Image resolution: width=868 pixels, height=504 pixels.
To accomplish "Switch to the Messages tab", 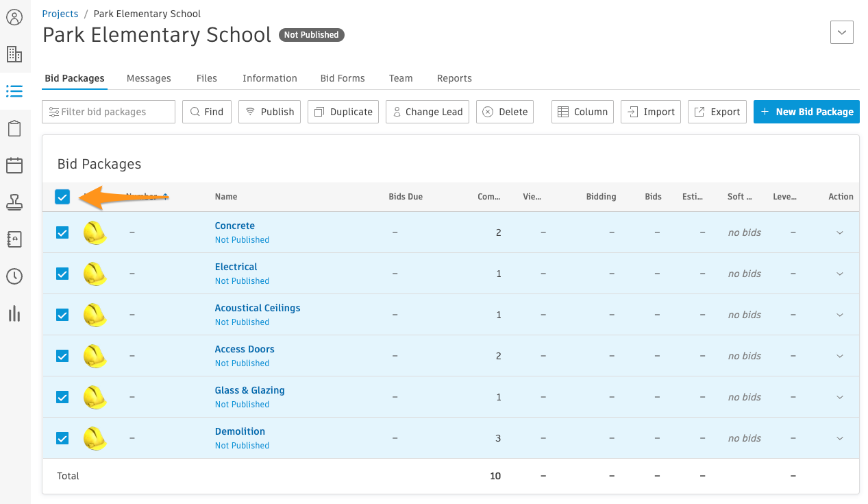I will tap(149, 78).
